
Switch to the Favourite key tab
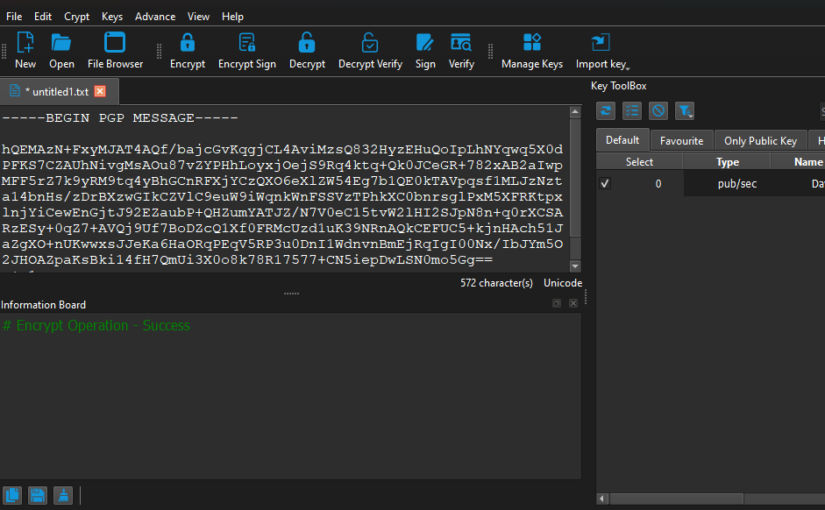coord(681,141)
